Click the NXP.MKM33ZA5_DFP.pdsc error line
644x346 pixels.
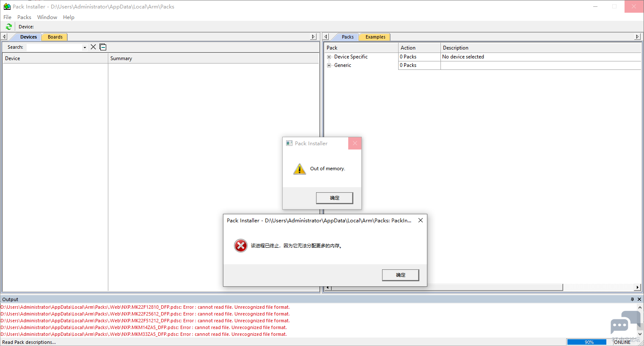[144, 335]
